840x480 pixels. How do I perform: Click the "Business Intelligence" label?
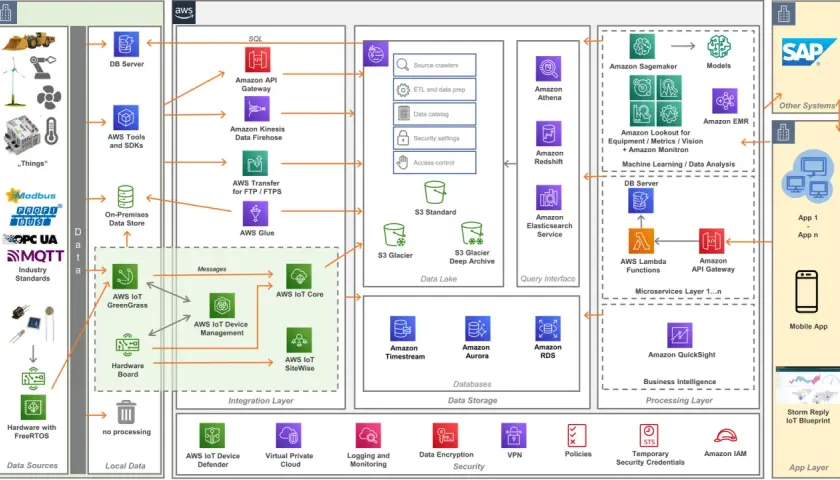(x=679, y=381)
